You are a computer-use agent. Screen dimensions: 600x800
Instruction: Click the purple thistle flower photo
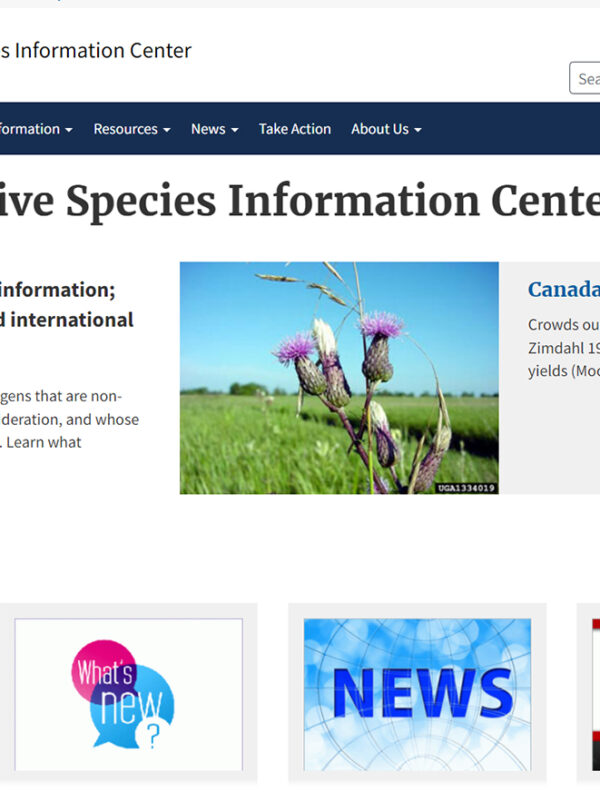click(339, 377)
